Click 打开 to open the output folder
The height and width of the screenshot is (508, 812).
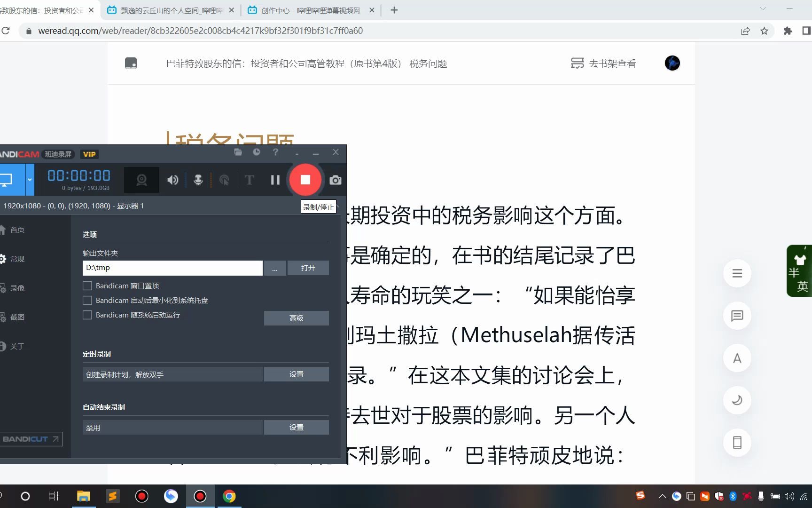click(308, 268)
